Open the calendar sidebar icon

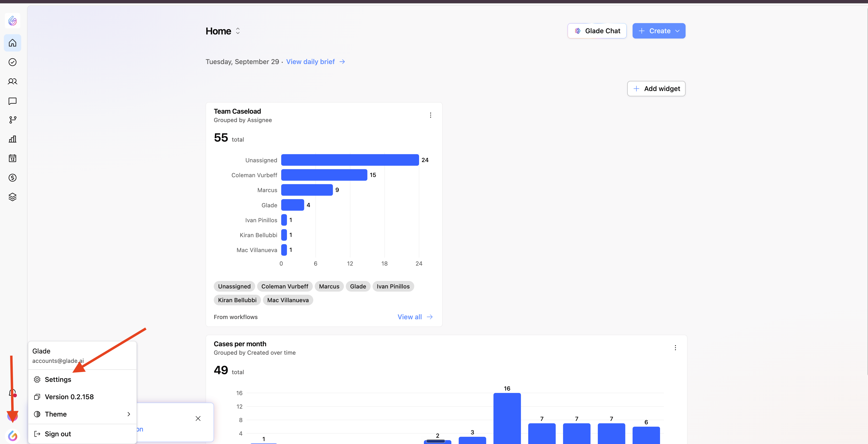tap(13, 158)
